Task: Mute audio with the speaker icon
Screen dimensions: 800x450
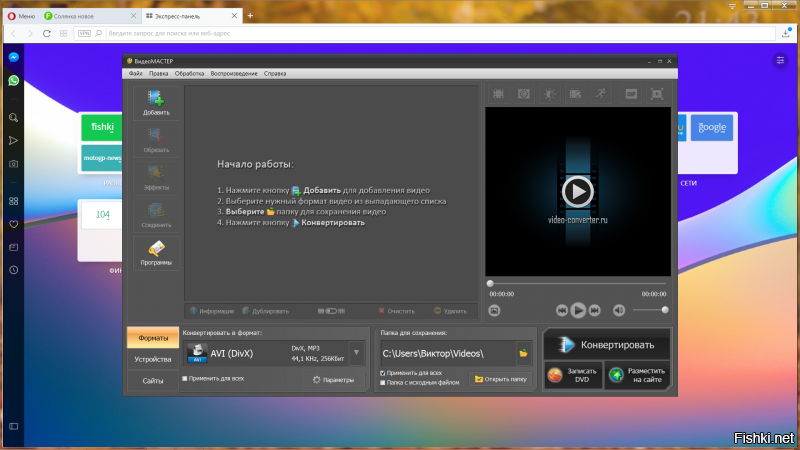Action: coord(619,310)
